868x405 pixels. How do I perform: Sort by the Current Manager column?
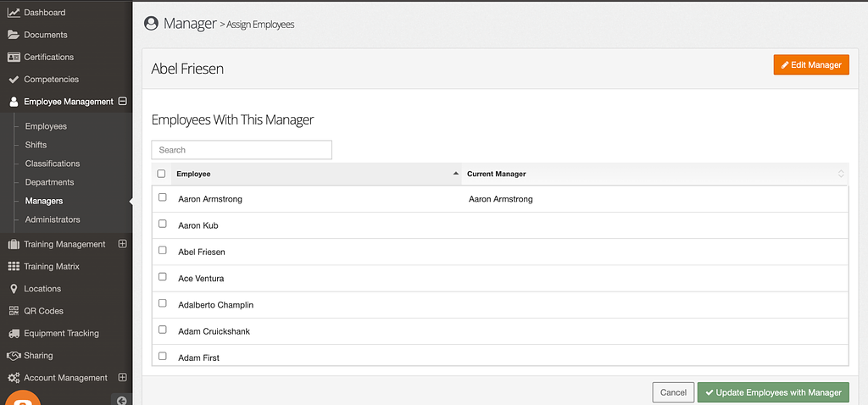click(653, 174)
